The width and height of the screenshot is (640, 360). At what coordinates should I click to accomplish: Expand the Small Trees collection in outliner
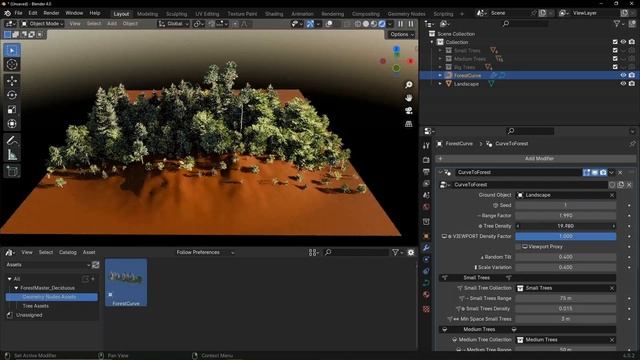pos(440,51)
